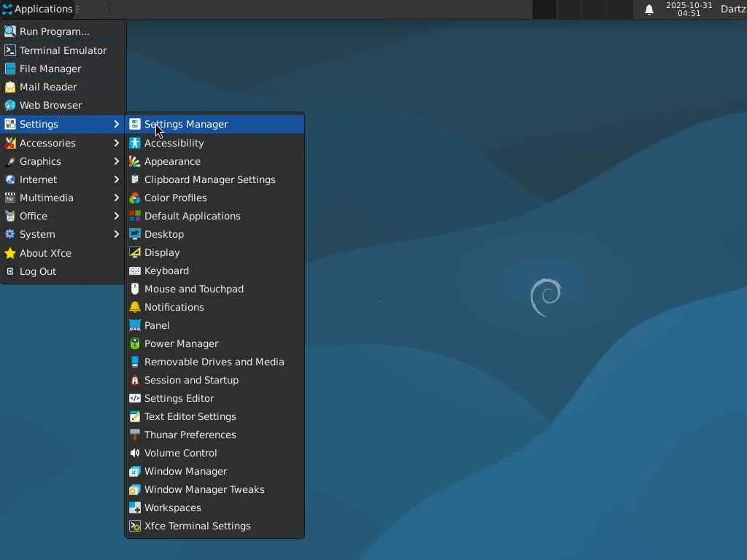Launch Terminal Emulator from the menu
This screenshot has height=560, width=747.
(x=63, y=50)
